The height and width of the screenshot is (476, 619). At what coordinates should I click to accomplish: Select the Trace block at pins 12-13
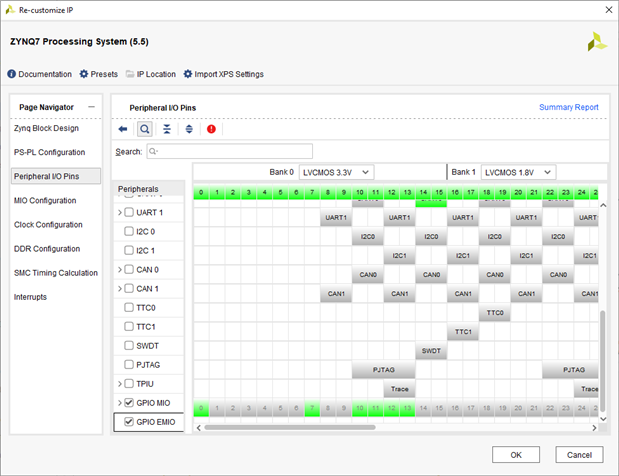[400, 389]
